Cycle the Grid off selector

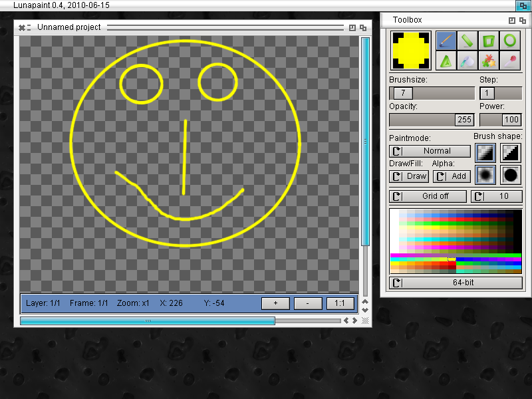pos(428,196)
